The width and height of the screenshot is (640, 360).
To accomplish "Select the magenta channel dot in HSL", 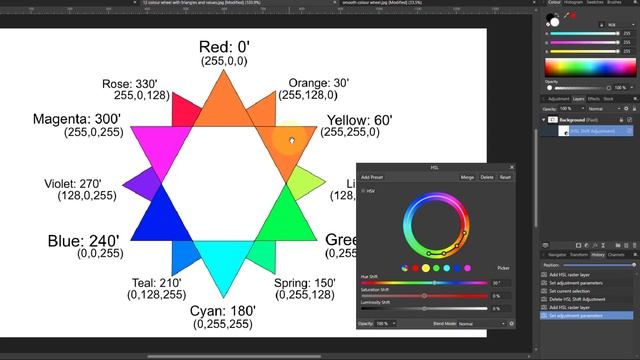I will click(x=467, y=268).
